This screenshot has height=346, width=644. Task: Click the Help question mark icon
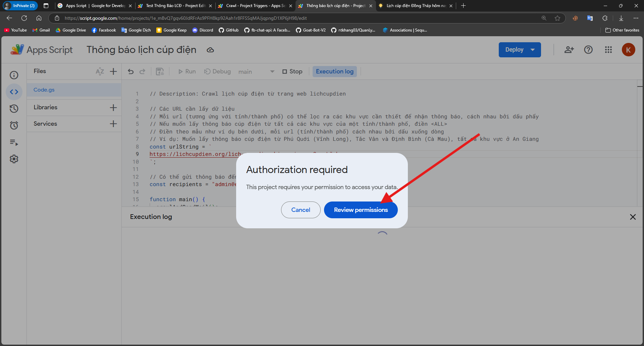[x=588, y=50]
